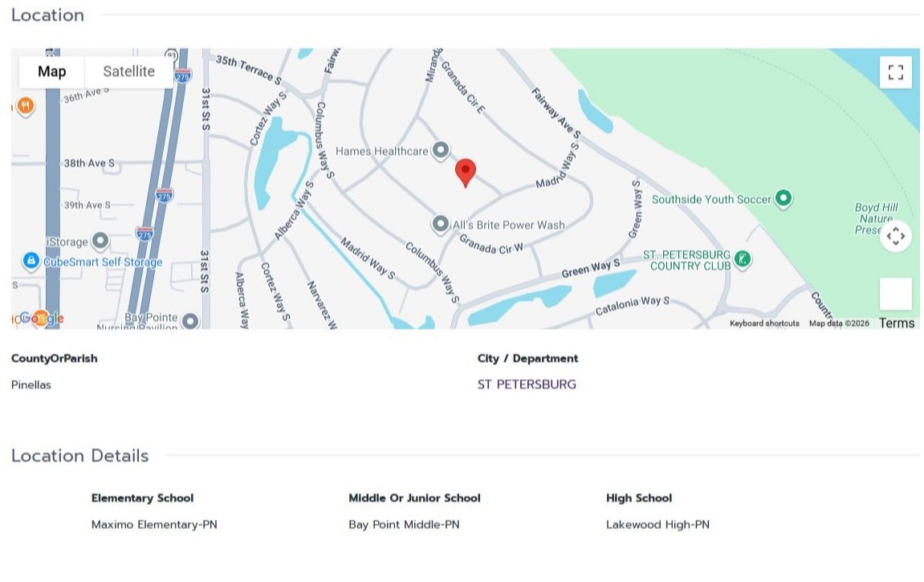
Task: Switch to the Map view
Action: (x=52, y=71)
